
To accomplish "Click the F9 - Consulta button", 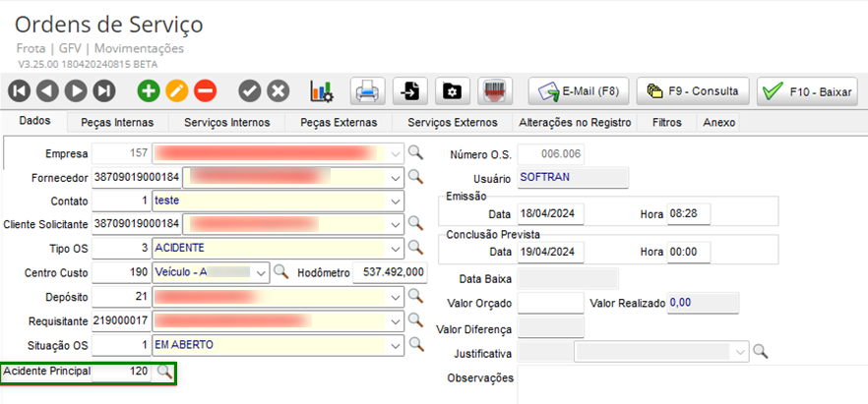I will coord(693,91).
